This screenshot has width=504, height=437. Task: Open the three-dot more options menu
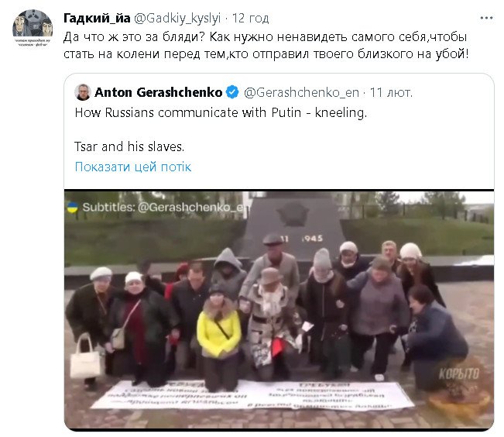[486, 18]
